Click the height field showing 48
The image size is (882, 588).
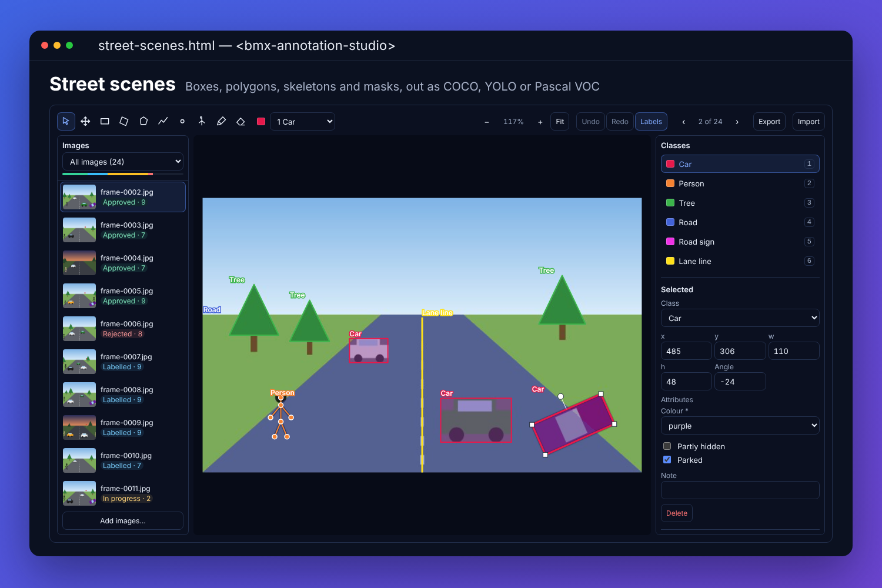pos(686,382)
